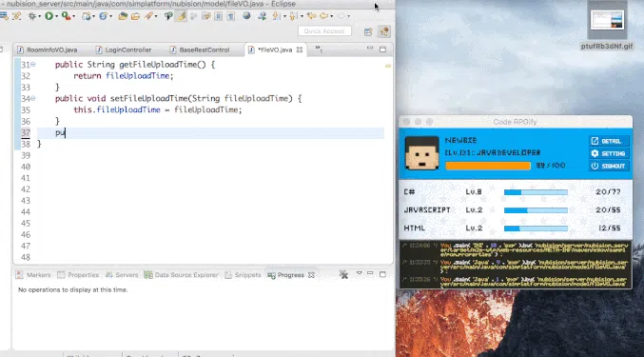Open the New Java Class dropdown arrow
Screen dimensions: 644x357
click(111, 16)
